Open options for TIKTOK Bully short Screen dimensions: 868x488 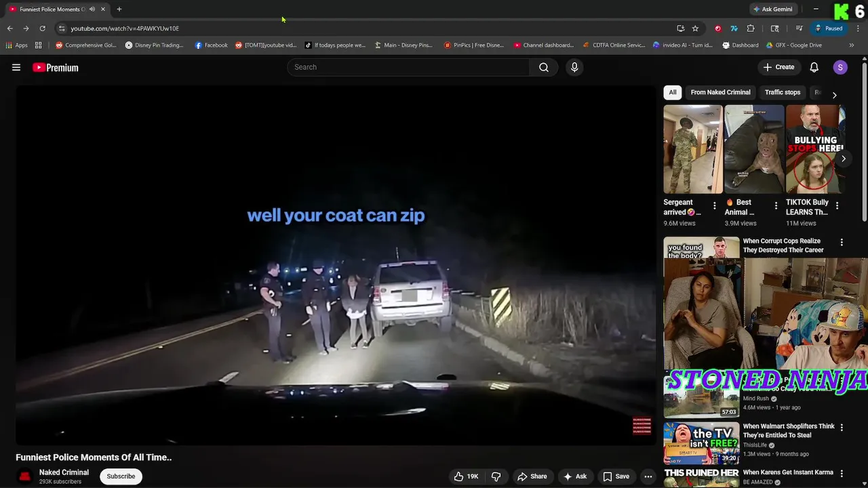pos(837,205)
